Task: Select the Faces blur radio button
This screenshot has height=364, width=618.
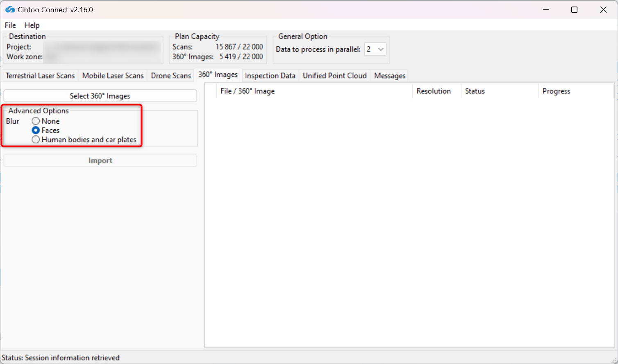Action: (x=36, y=130)
